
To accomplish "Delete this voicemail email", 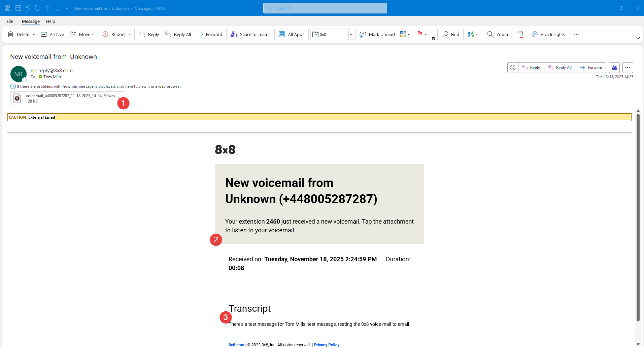I will click(19, 34).
